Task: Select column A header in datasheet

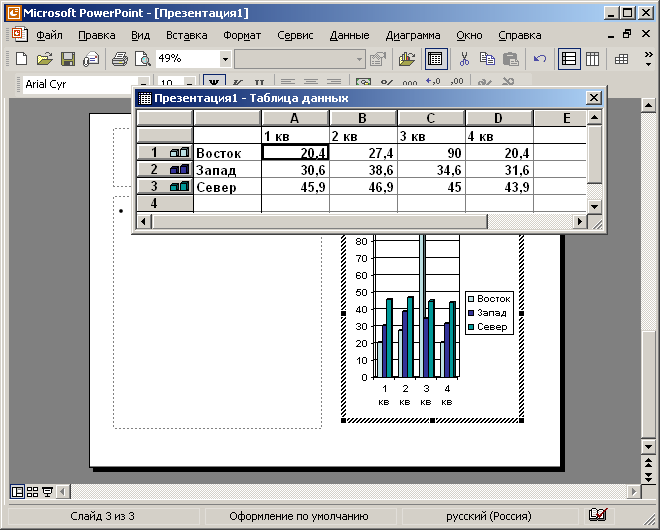Action: point(295,118)
